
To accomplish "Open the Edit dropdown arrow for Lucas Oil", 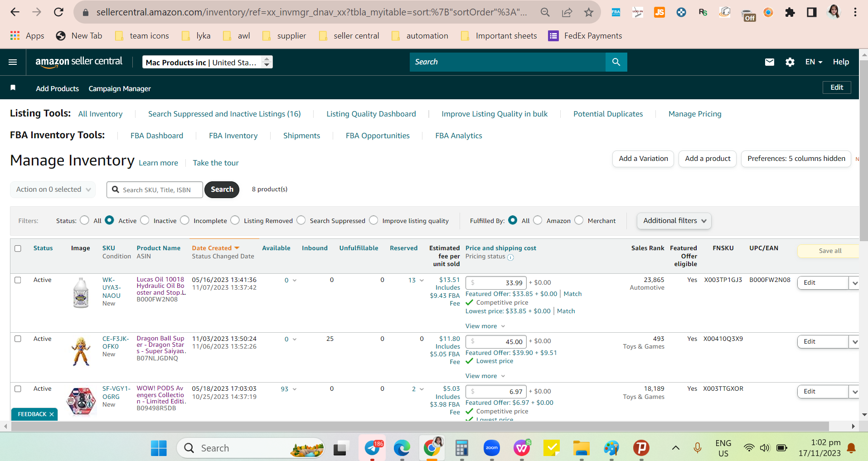I will click(x=854, y=283).
